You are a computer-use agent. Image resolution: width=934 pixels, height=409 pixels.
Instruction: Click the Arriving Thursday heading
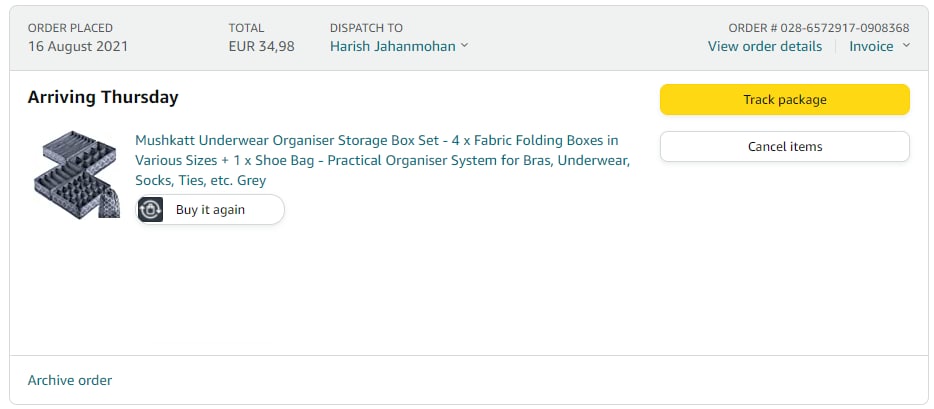(x=103, y=97)
